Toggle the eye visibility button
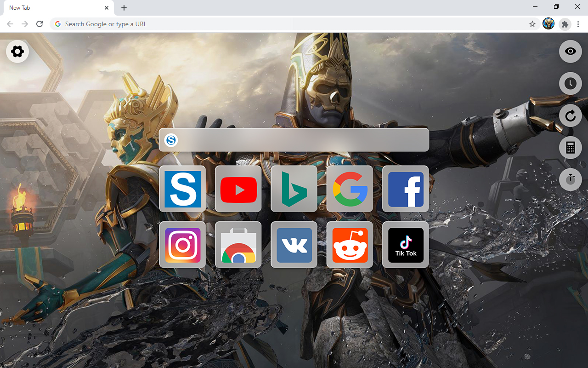 571,51
